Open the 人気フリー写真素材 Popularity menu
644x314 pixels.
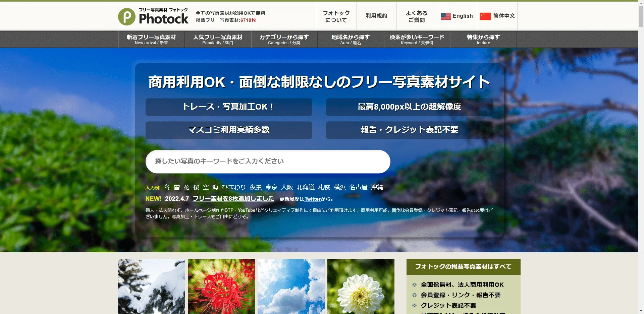218,39
